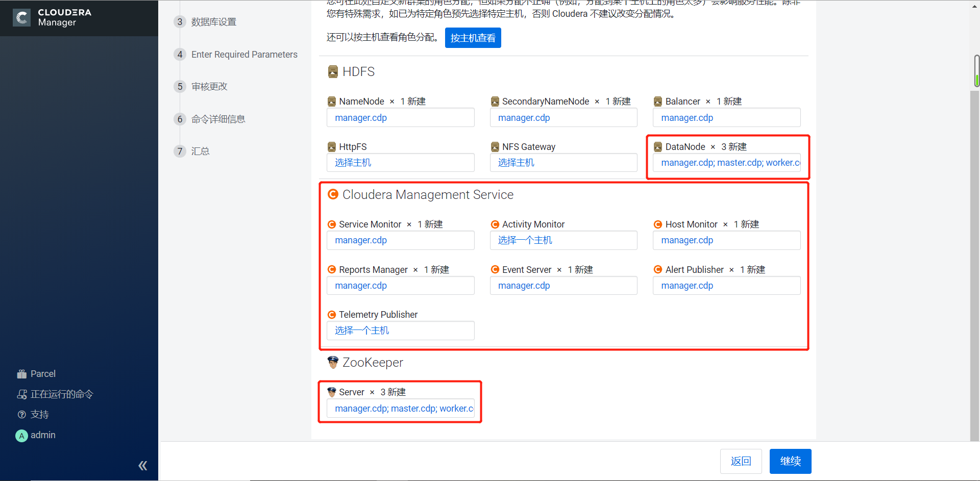This screenshot has width=980, height=481.
Task: Click 继续 to continue
Action: 790,461
